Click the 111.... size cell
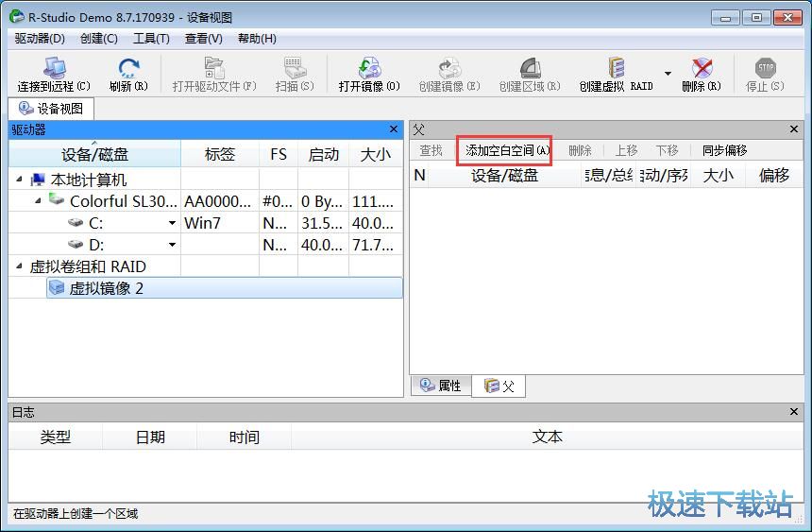 376,201
